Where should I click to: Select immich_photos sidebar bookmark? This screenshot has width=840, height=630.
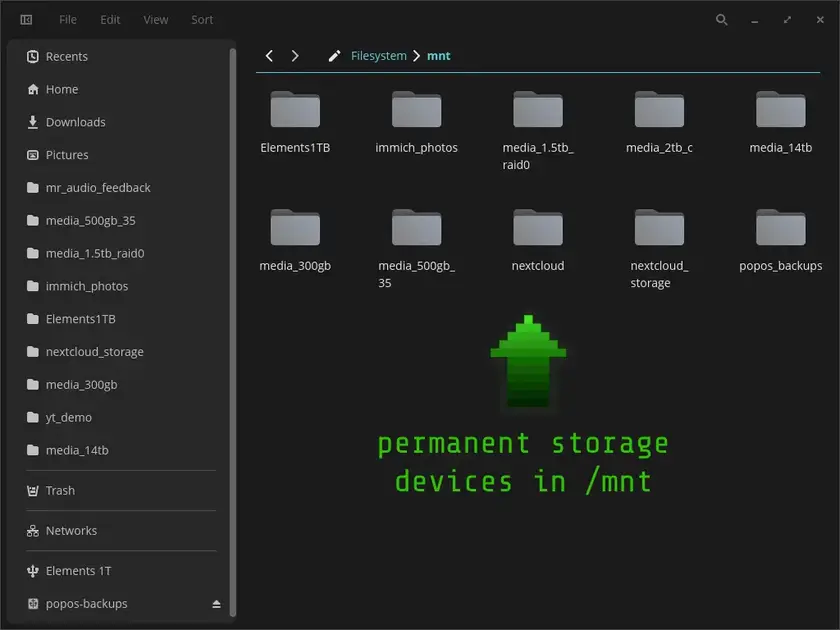click(122, 286)
